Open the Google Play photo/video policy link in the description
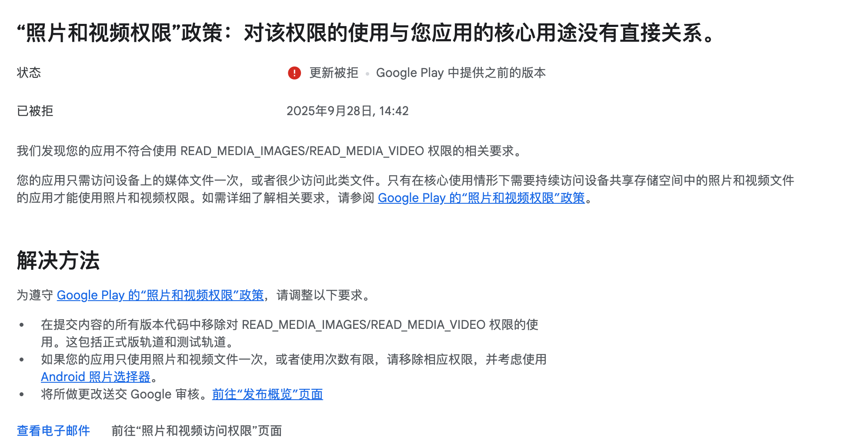The image size is (868, 444). click(481, 198)
